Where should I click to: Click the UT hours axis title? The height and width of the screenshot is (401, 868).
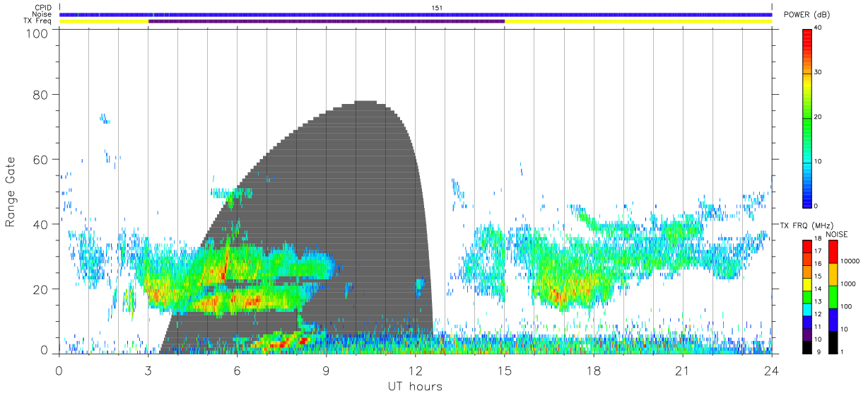pos(415,386)
